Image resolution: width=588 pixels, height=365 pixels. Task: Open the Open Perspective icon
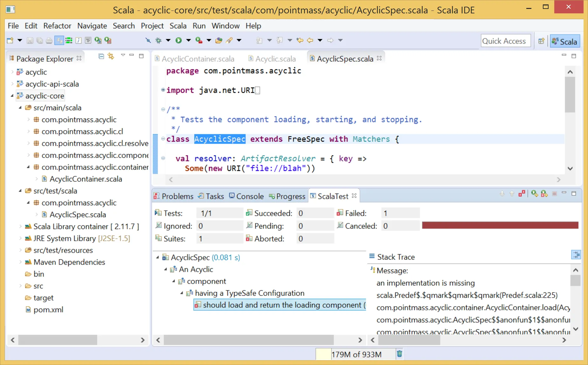click(541, 41)
